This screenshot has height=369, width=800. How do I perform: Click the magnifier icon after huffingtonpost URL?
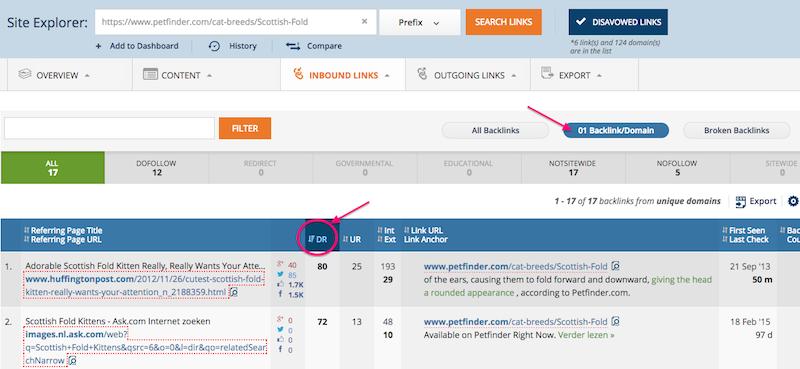[x=234, y=292]
